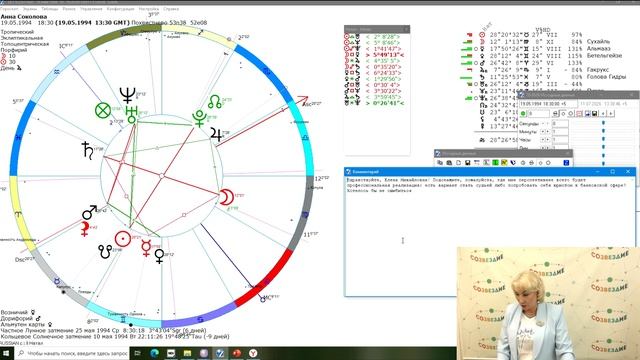This screenshot has width=640, height=360.
Task: Click the save disk icon in source data toolbar
Action: click(x=468, y=162)
